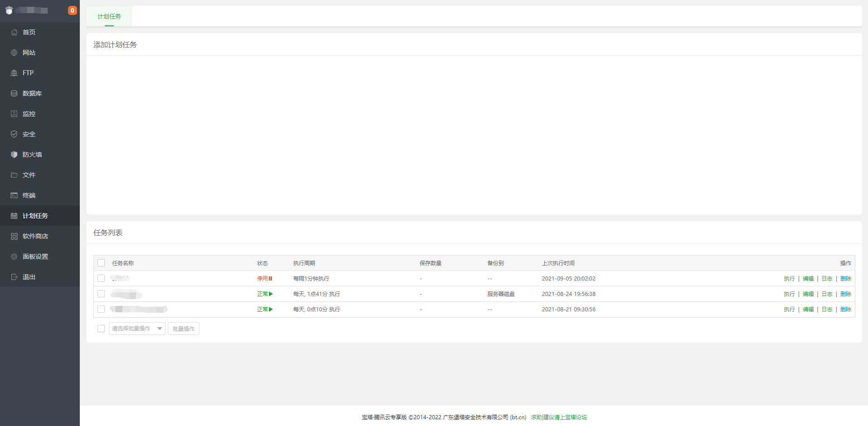Click the database icon beside 数据库
This screenshot has height=426, width=868.
[14, 93]
